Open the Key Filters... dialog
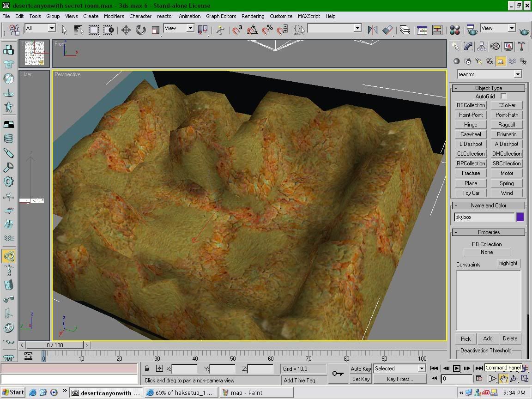The width and height of the screenshot is (532, 399). [399, 379]
